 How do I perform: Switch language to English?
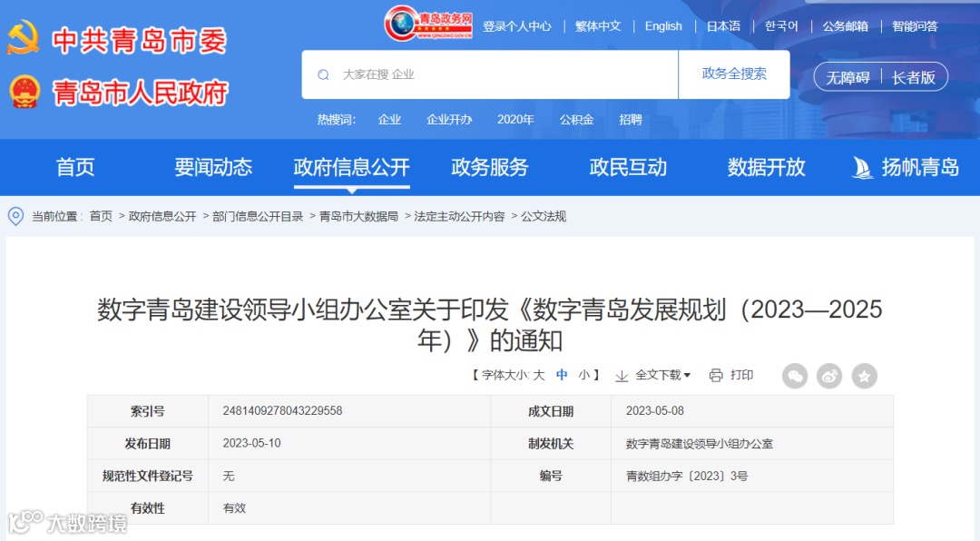pos(663,26)
